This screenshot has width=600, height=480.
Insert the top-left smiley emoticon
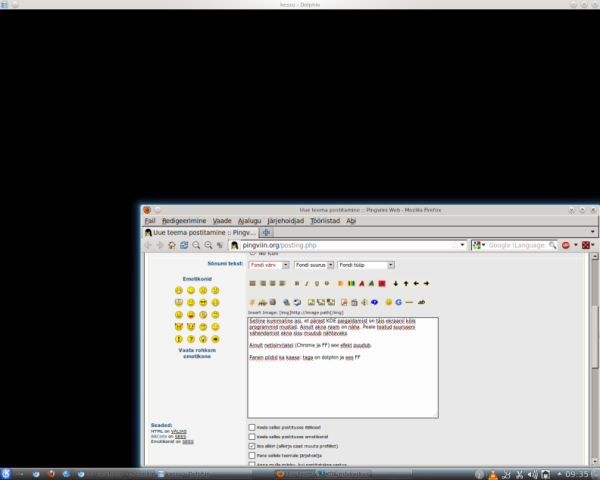coord(178,290)
